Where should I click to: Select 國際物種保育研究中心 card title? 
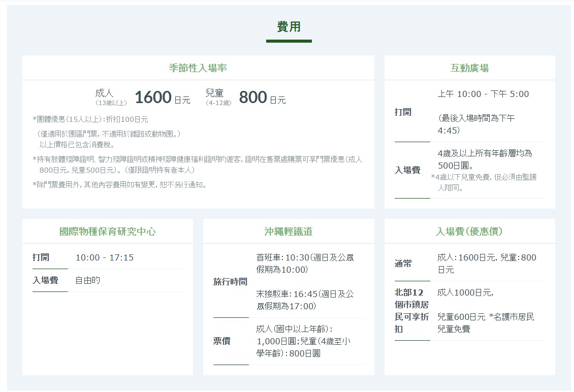click(x=108, y=232)
